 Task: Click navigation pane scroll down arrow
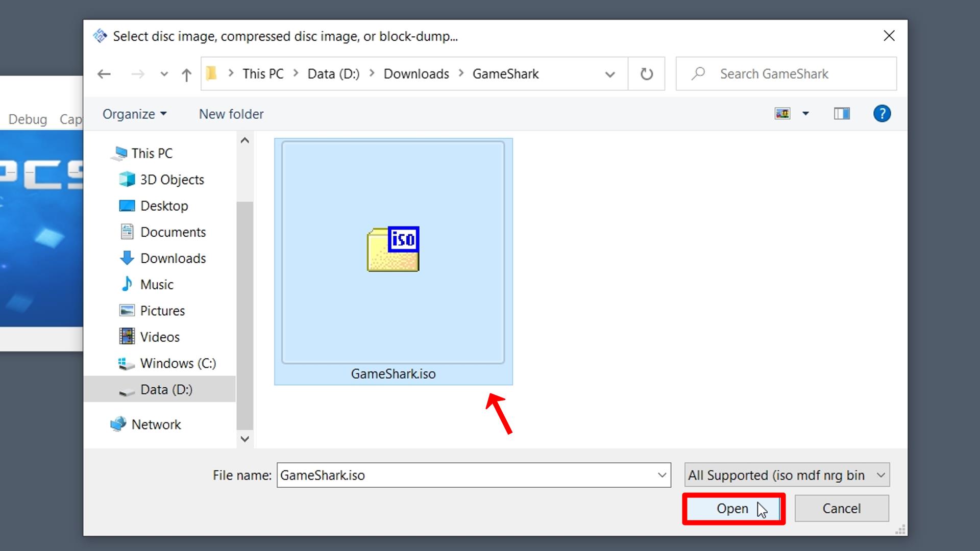[x=245, y=439]
